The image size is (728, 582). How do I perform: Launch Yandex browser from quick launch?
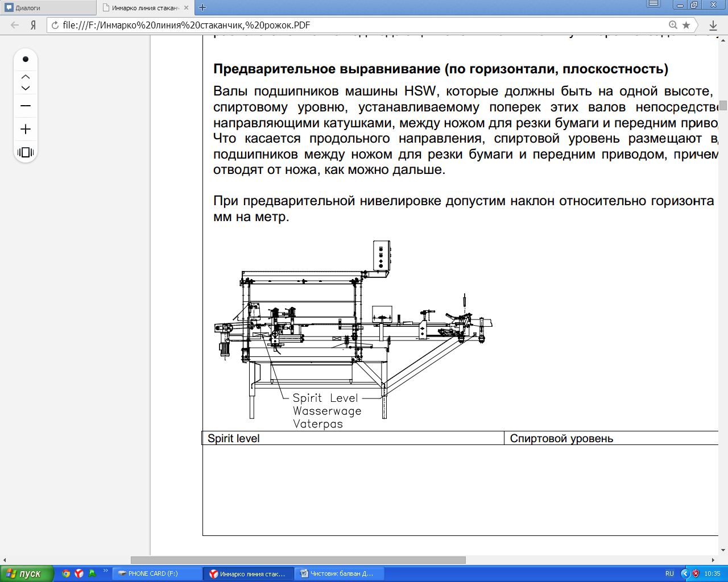[x=79, y=573]
